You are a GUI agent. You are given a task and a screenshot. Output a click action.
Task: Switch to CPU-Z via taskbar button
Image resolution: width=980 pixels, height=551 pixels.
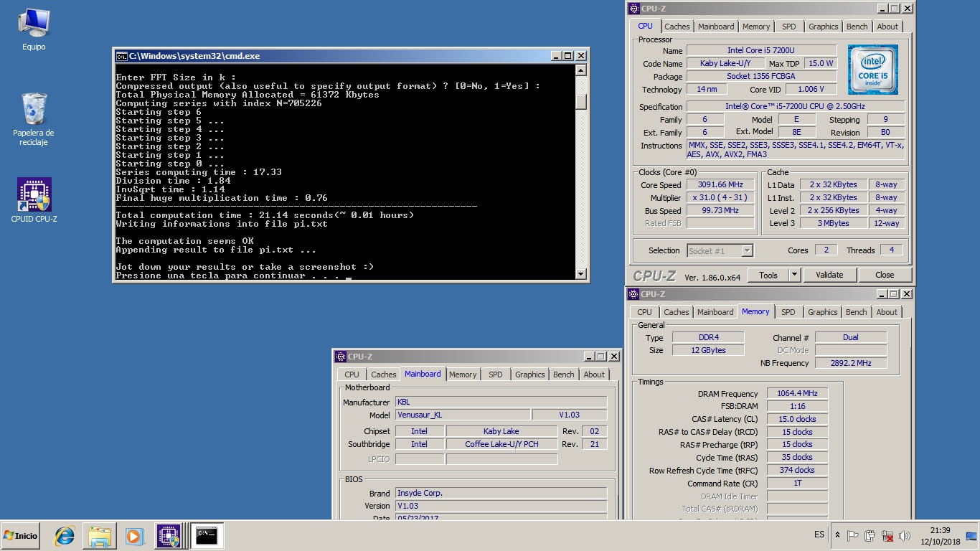pyautogui.click(x=168, y=535)
